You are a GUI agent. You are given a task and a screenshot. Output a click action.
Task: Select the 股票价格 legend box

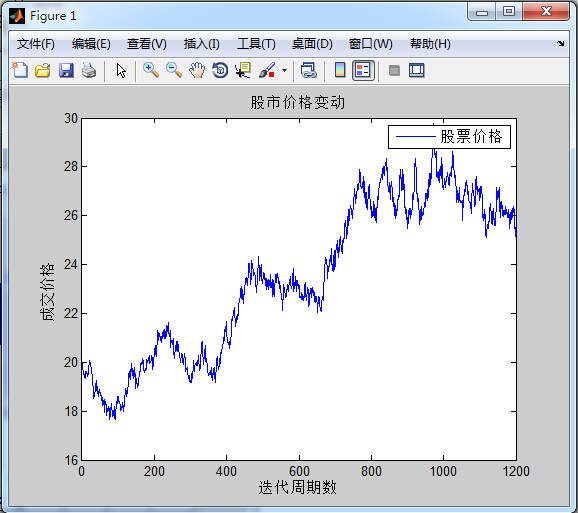449,137
